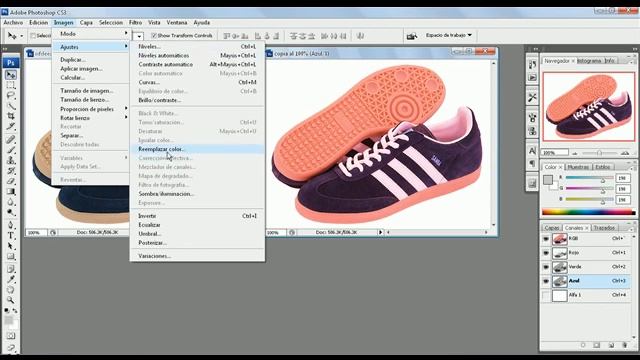Click the delete channel trash icon
Viewport: 640px width, 360px height.
(x=624, y=345)
